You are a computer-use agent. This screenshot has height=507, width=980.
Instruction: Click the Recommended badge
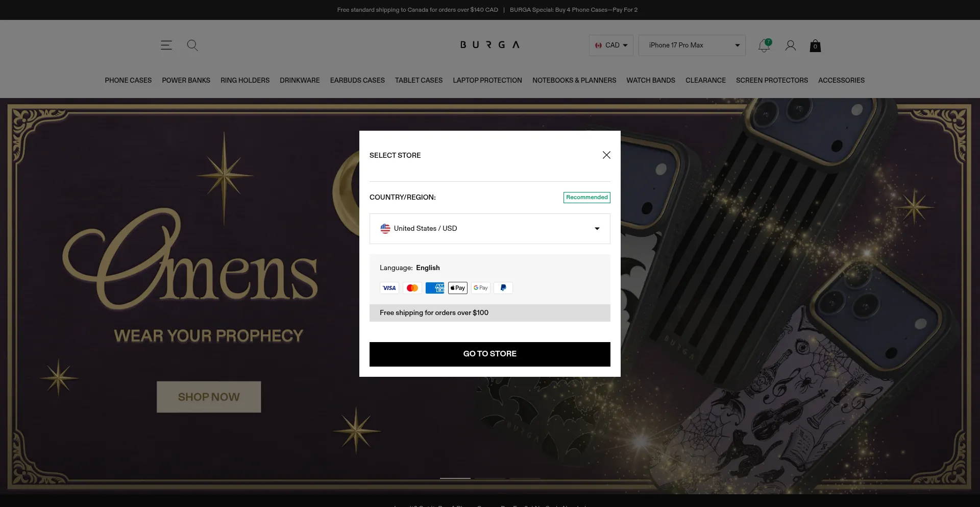tap(587, 198)
